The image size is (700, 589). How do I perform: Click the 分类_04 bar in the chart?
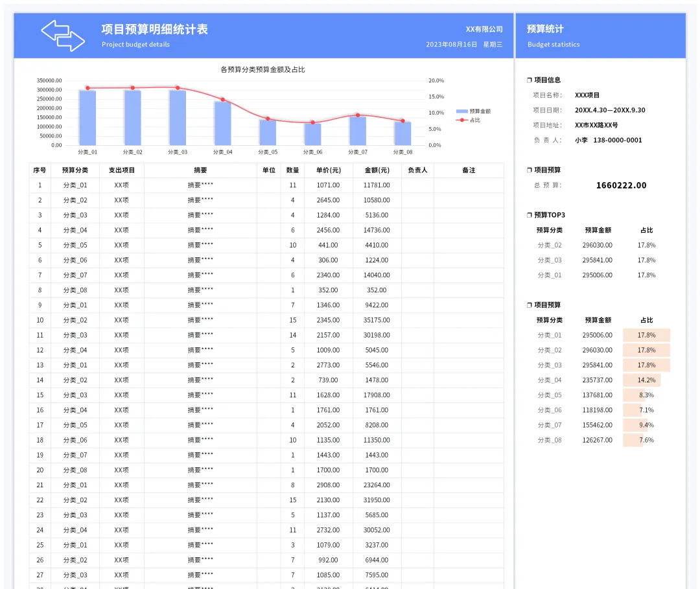click(223, 123)
